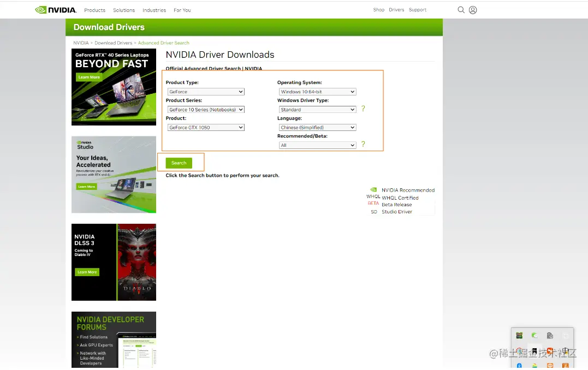Click the 'Beta Release' legend text
Image resolution: width=588 pixels, height=370 pixels.
(397, 205)
